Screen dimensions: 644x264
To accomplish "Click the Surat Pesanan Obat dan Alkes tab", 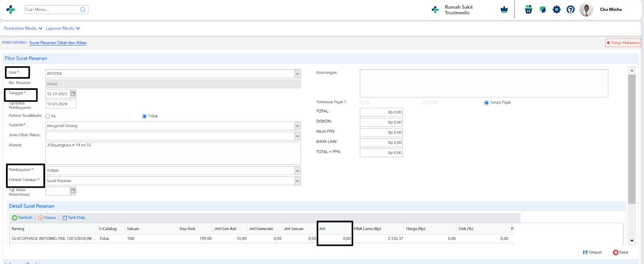I will point(58,43).
